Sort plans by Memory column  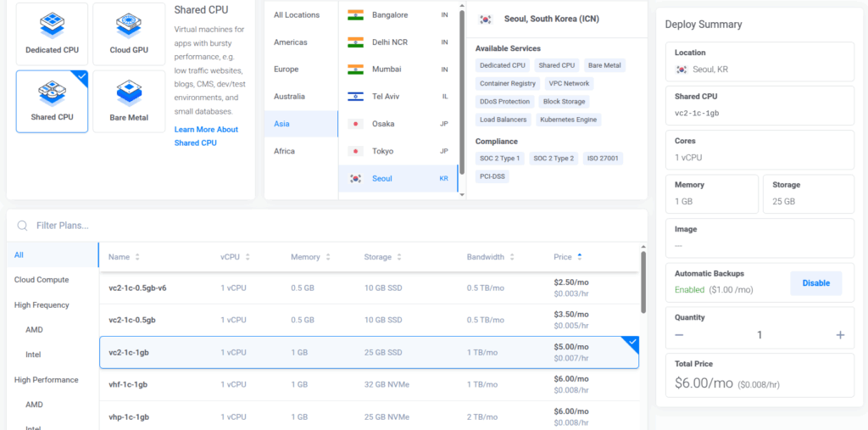(x=310, y=257)
